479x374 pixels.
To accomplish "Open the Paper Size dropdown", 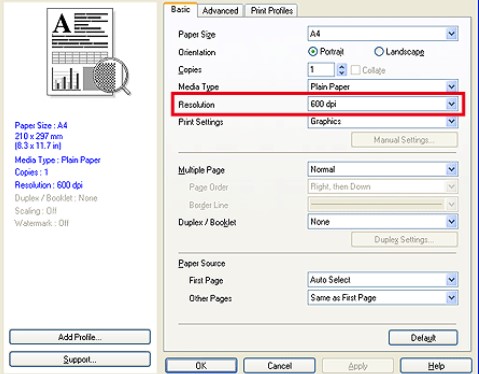I will click(x=383, y=34).
